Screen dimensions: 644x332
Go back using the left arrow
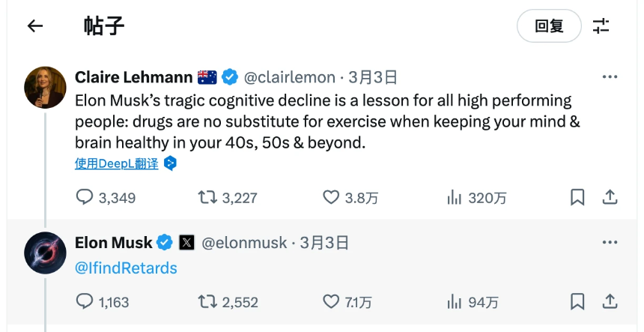click(35, 26)
